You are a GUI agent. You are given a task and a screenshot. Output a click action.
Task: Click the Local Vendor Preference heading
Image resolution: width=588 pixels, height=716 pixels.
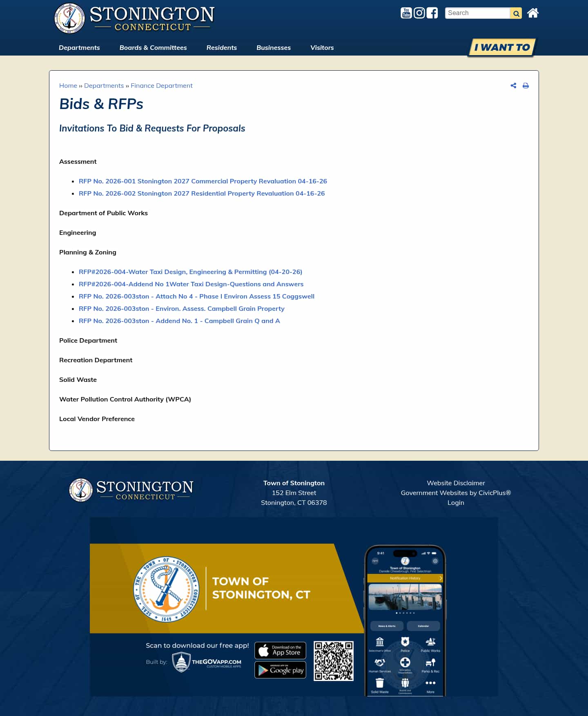coord(97,419)
